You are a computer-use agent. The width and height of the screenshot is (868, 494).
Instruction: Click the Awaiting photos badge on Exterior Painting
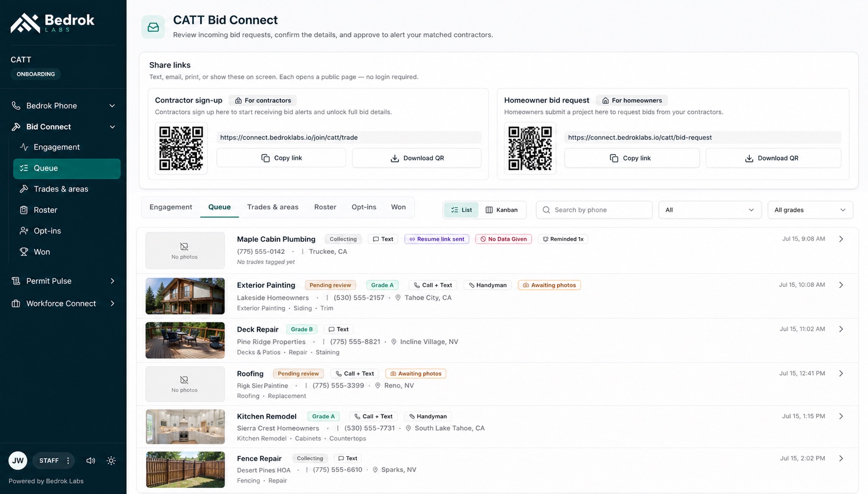[549, 285]
